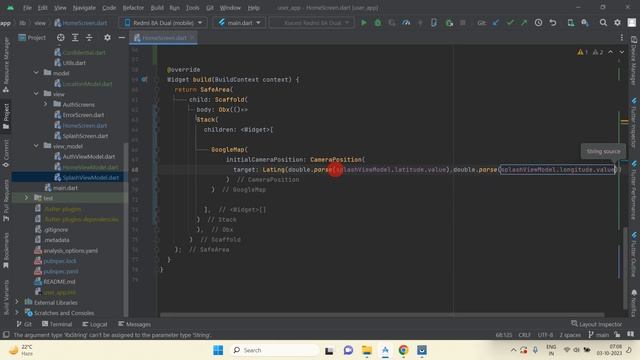Expand Scratches and Consoles node
The width and height of the screenshot is (640, 360).
pyautogui.click(x=17, y=313)
